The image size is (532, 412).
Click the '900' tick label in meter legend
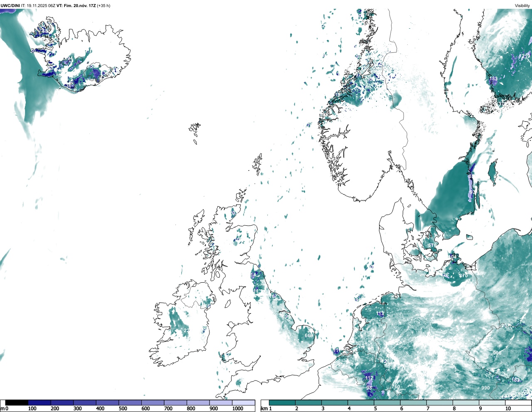(214, 409)
